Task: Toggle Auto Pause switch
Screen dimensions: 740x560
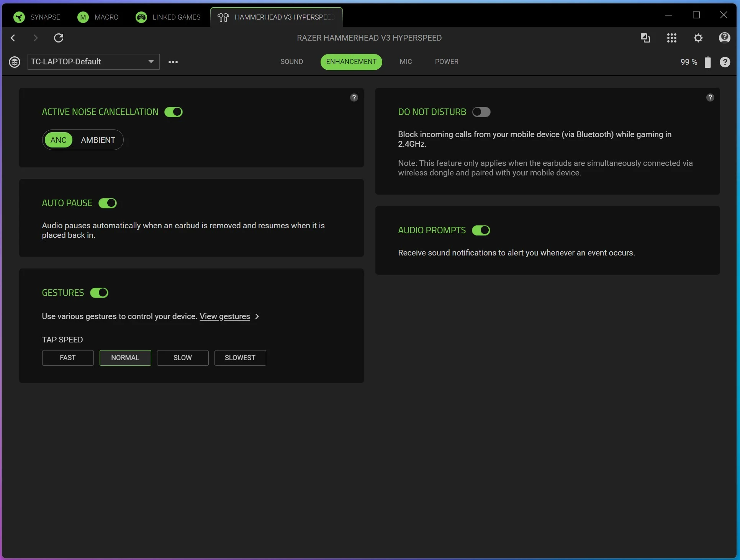Action: pyautogui.click(x=108, y=203)
